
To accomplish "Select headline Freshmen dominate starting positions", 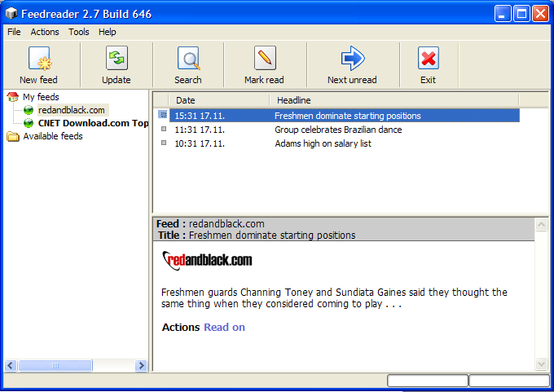I will coord(348,116).
